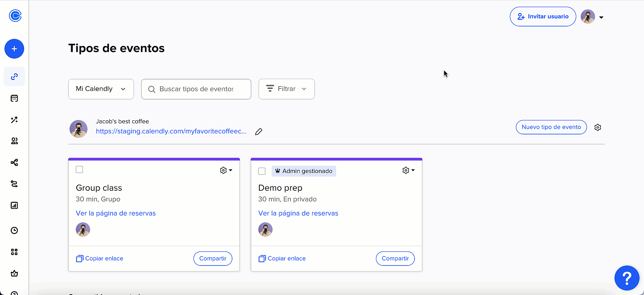
Task: Open the analytics chart icon in sidebar
Action: (14, 205)
